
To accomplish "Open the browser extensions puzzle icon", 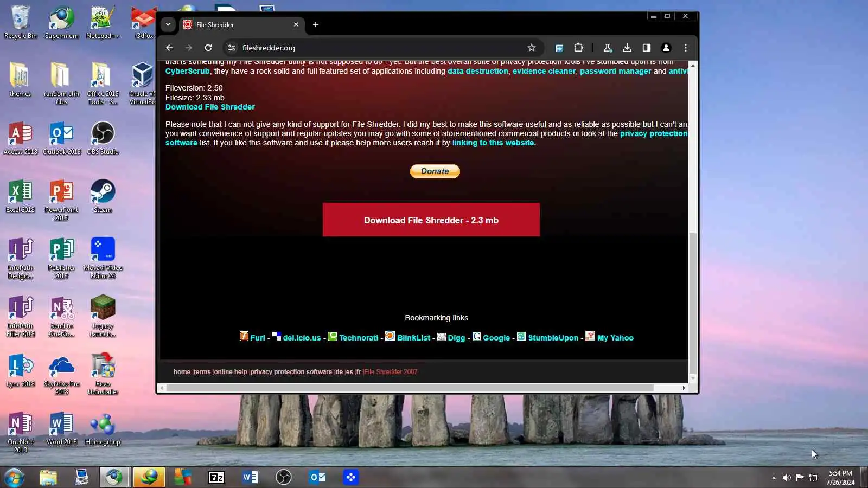I will (x=579, y=48).
